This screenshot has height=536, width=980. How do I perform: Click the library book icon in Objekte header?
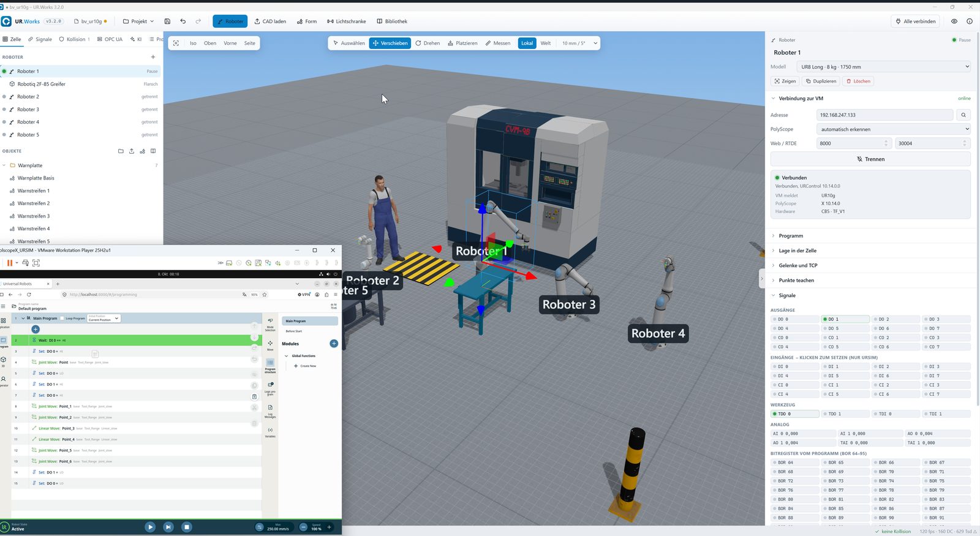pyautogui.click(x=153, y=151)
